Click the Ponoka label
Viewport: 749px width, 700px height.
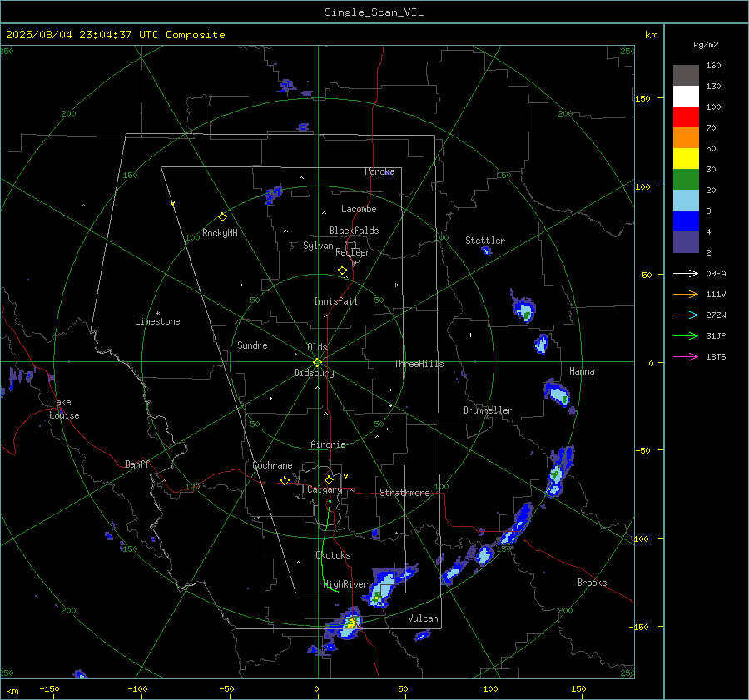pyautogui.click(x=379, y=171)
